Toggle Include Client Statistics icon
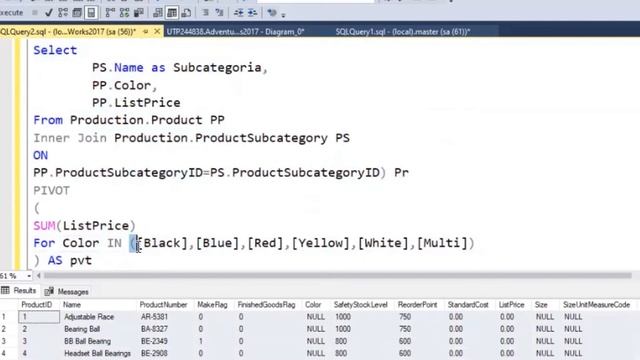 139,13
